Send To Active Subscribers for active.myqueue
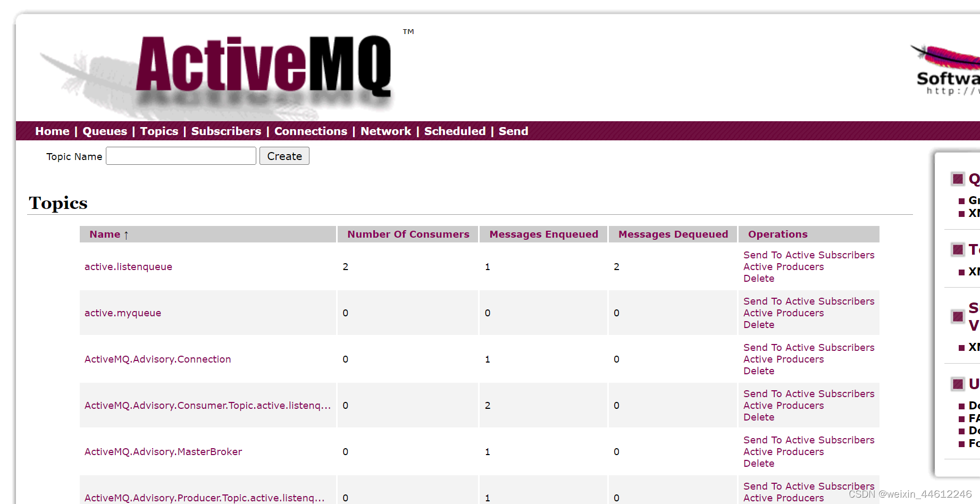980x504 pixels. [809, 301]
